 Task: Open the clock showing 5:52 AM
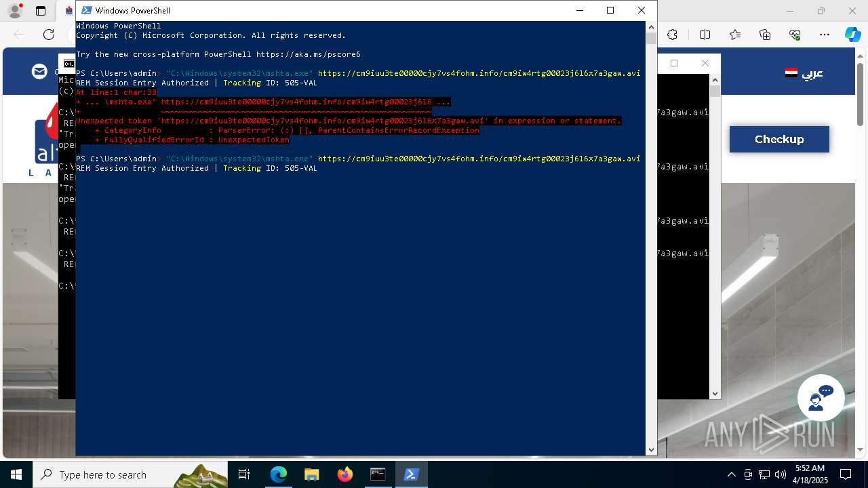pos(810,474)
